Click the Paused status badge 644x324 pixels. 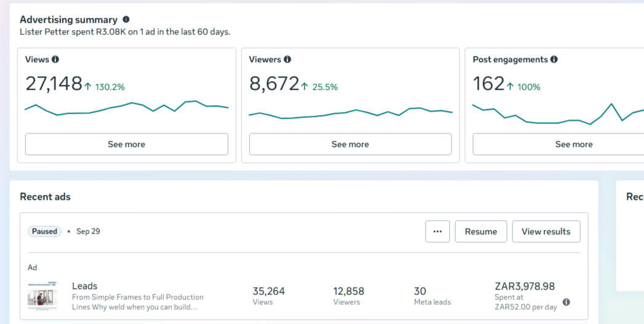click(x=44, y=232)
